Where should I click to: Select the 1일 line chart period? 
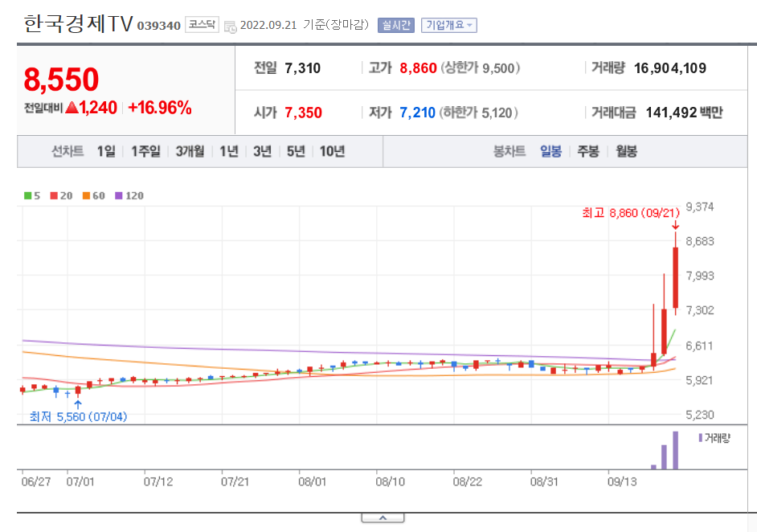point(106,152)
